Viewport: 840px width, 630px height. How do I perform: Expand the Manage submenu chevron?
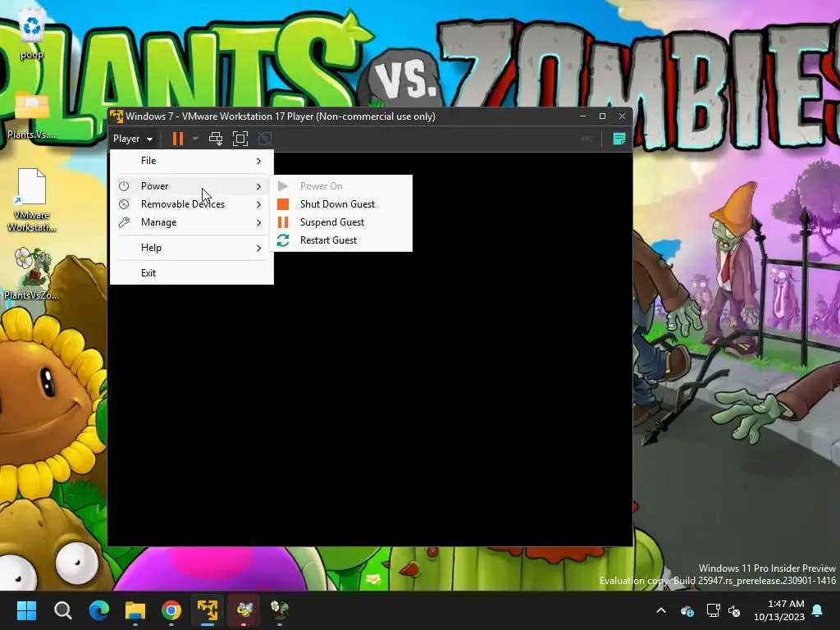click(258, 222)
